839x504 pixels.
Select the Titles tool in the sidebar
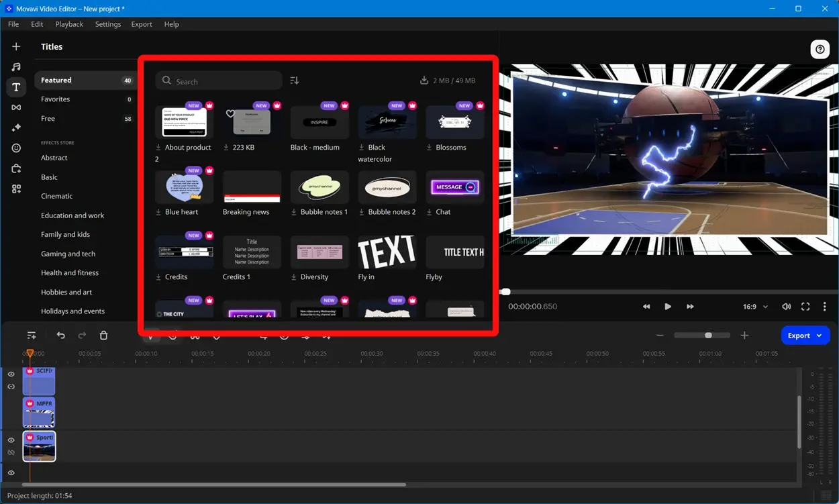click(16, 87)
